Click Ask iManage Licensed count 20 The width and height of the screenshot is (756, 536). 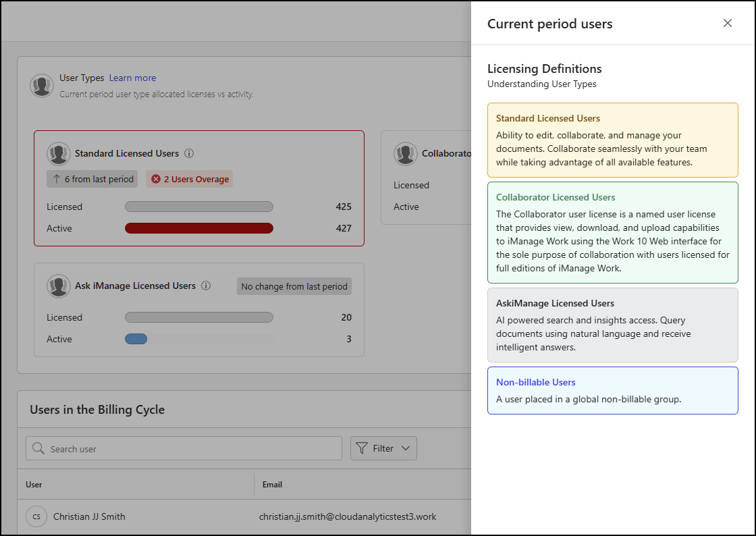tap(346, 317)
